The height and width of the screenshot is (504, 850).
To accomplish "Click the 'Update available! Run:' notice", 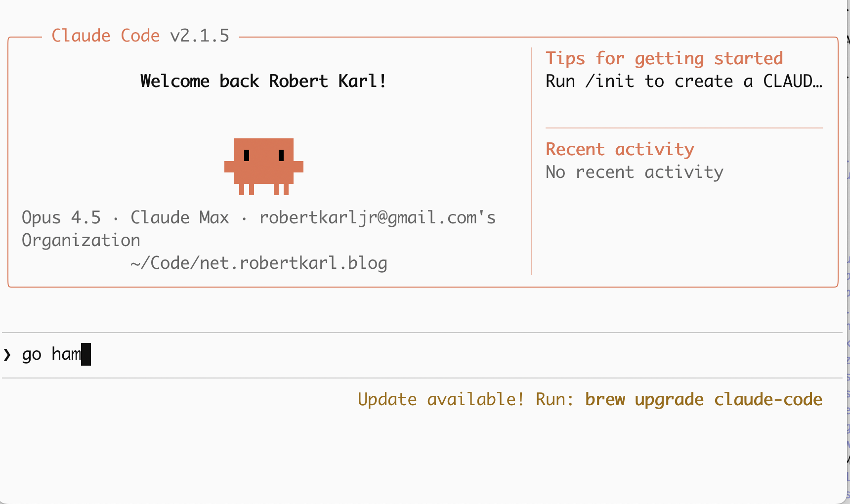I will pos(466,399).
